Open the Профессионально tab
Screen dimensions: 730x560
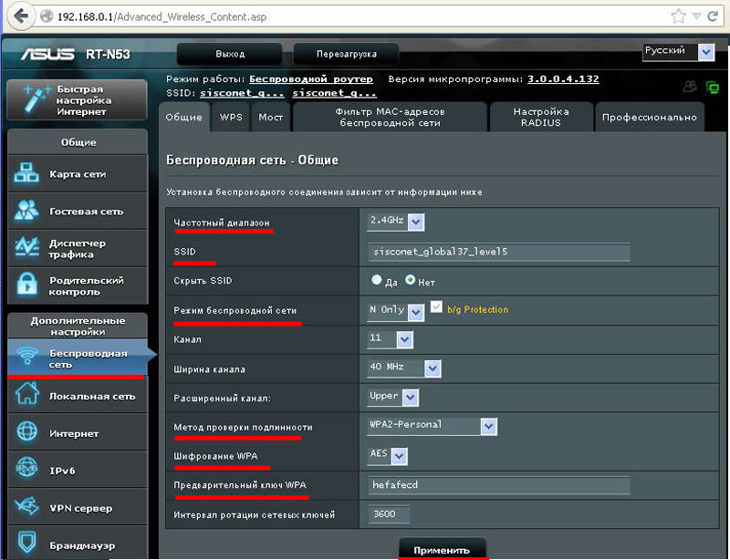(649, 118)
